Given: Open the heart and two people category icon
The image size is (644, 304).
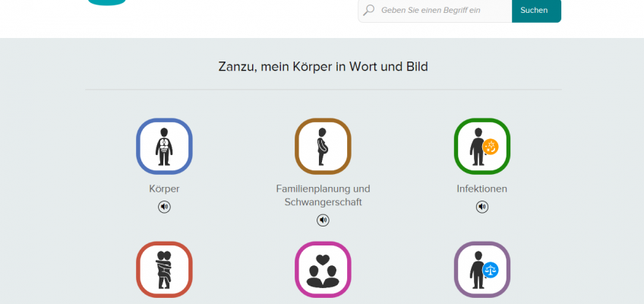Looking at the screenshot, I should click(x=323, y=270).
